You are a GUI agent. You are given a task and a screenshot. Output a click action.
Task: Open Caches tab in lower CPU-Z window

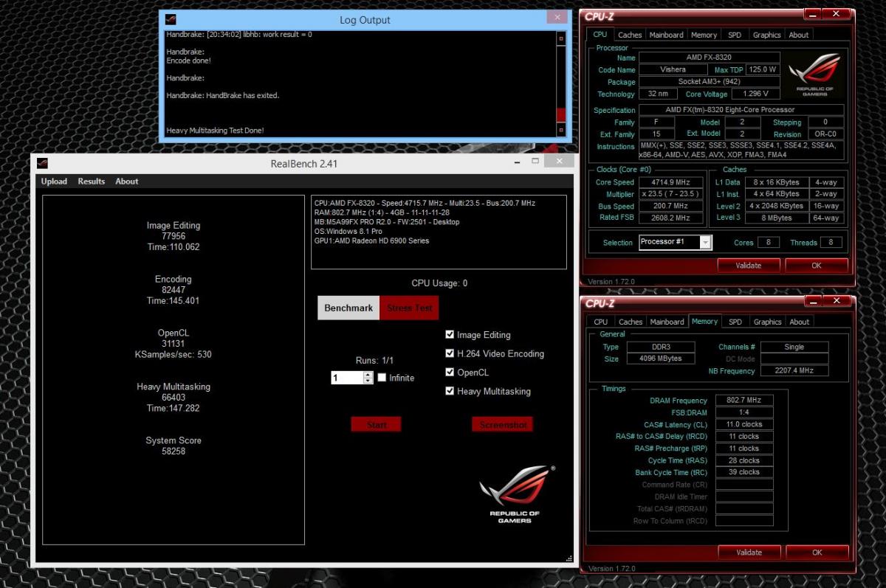pyautogui.click(x=631, y=322)
